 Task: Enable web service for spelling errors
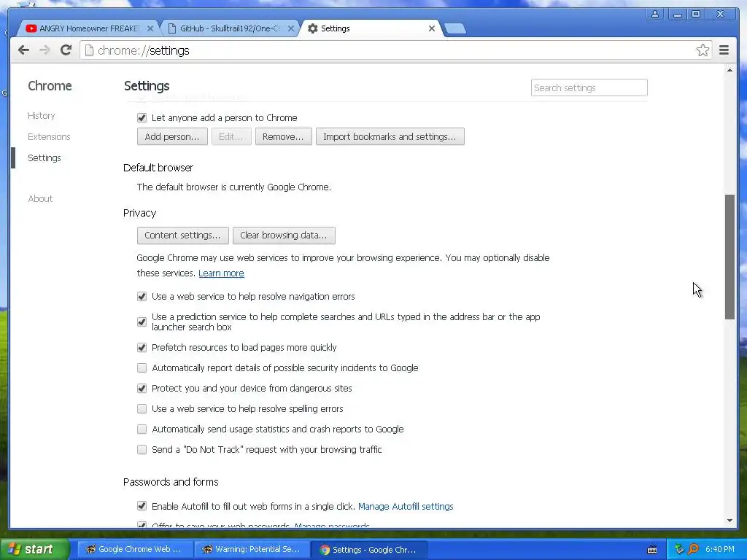pos(142,408)
